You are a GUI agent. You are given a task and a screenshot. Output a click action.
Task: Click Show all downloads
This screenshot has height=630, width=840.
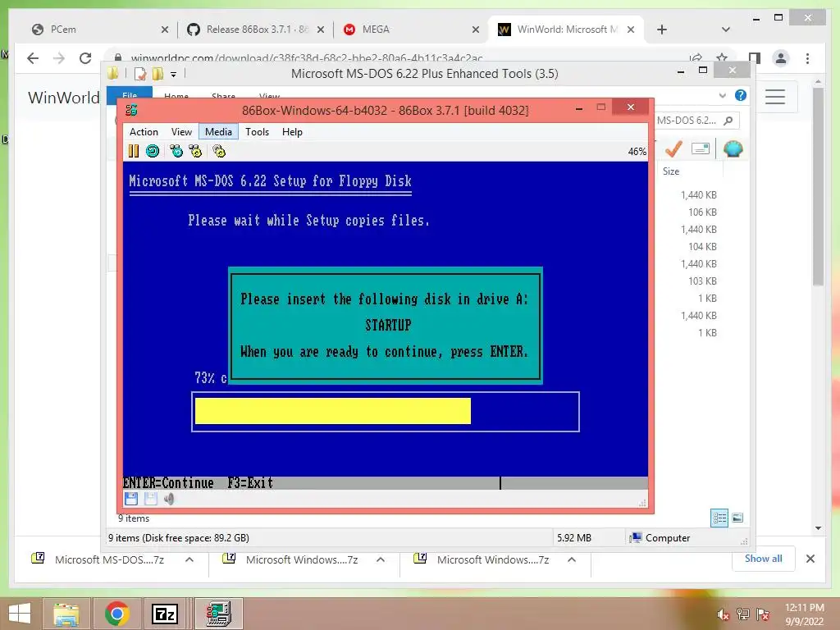pos(763,558)
